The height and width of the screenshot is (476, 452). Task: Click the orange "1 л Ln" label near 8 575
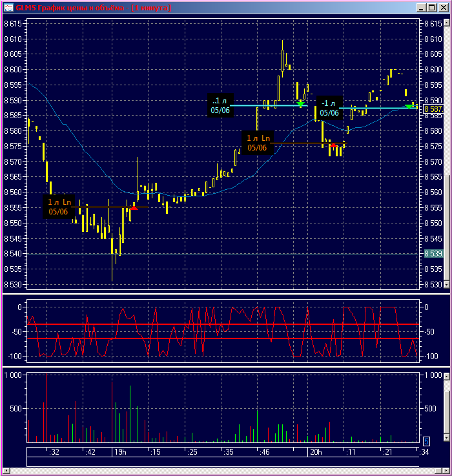[258, 143]
